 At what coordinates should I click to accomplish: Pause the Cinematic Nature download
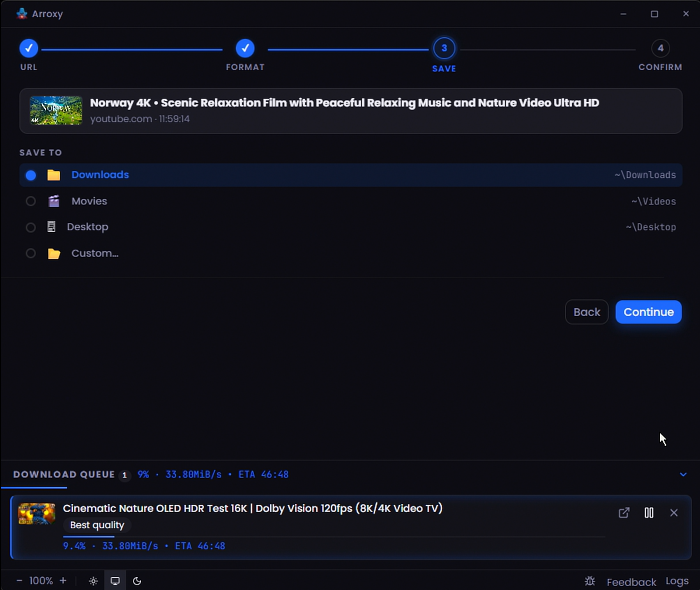649,513
